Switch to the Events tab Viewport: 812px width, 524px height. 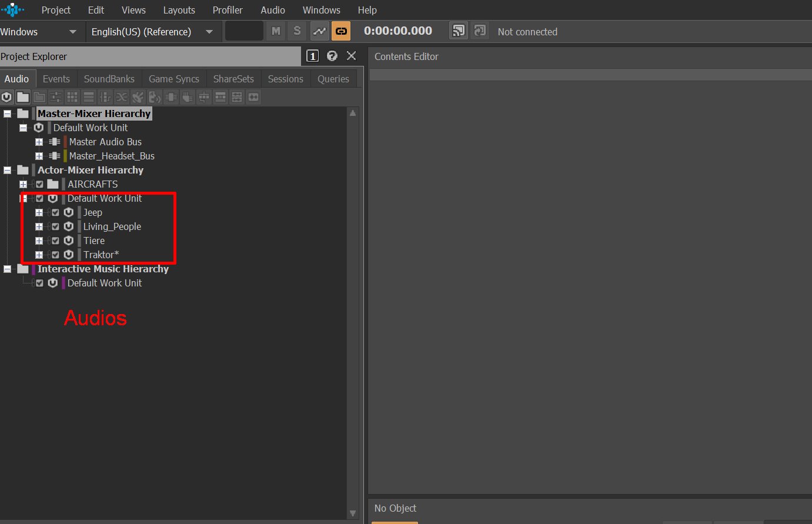tap(56, 79)
